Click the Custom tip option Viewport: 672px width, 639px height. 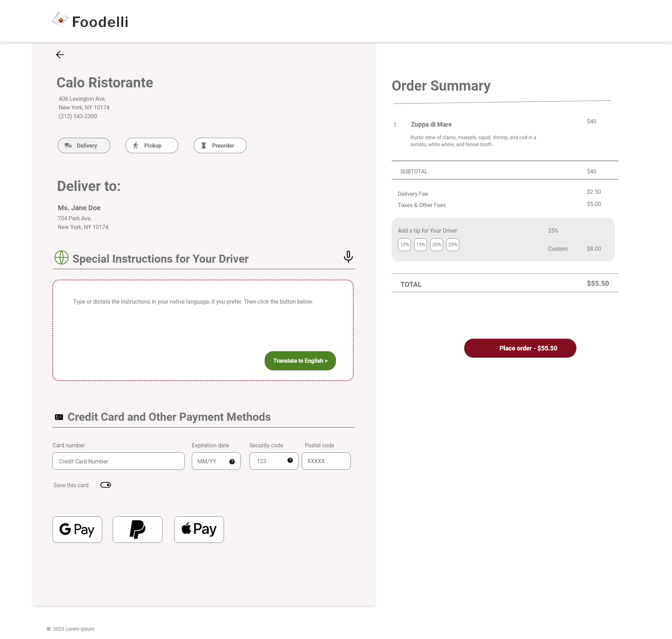click(558, 249)
